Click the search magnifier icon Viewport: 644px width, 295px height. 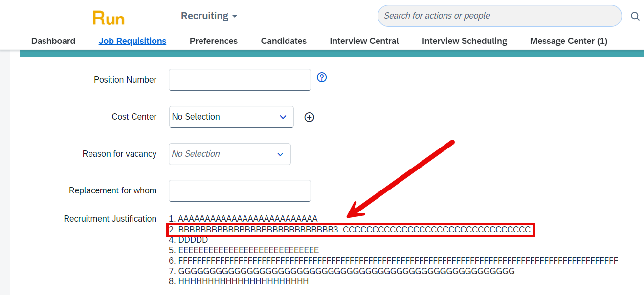point(635,16)
